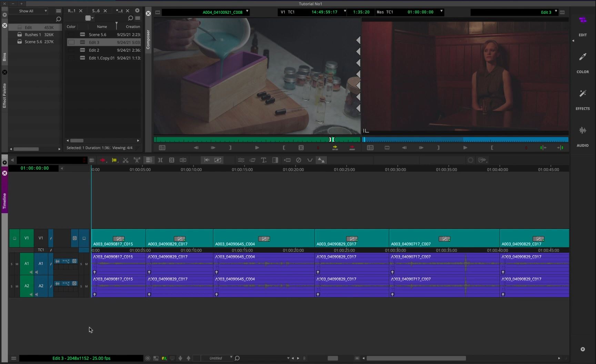
Task: Click the search icon in bin container sidebar
Action: point(58,19)
